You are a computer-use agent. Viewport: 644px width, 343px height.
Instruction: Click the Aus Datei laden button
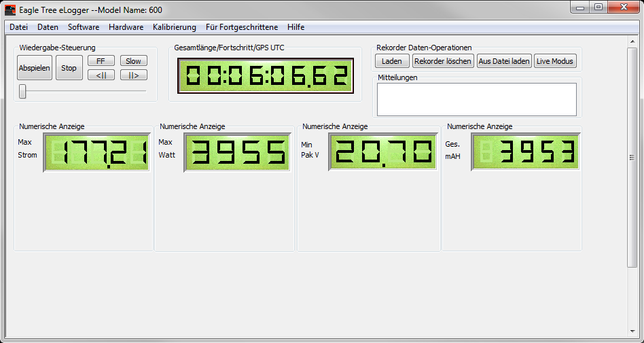click(504, 61)
